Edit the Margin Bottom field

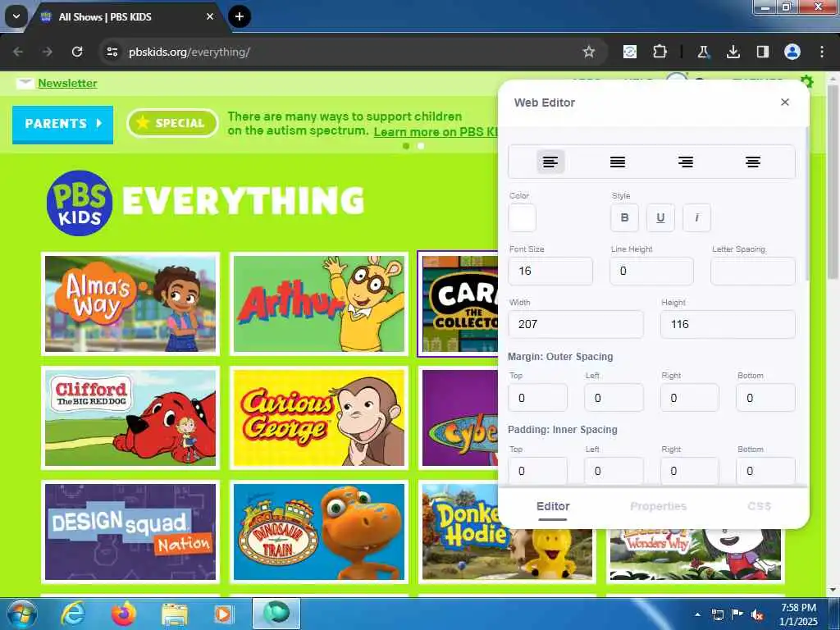point(765,398)
